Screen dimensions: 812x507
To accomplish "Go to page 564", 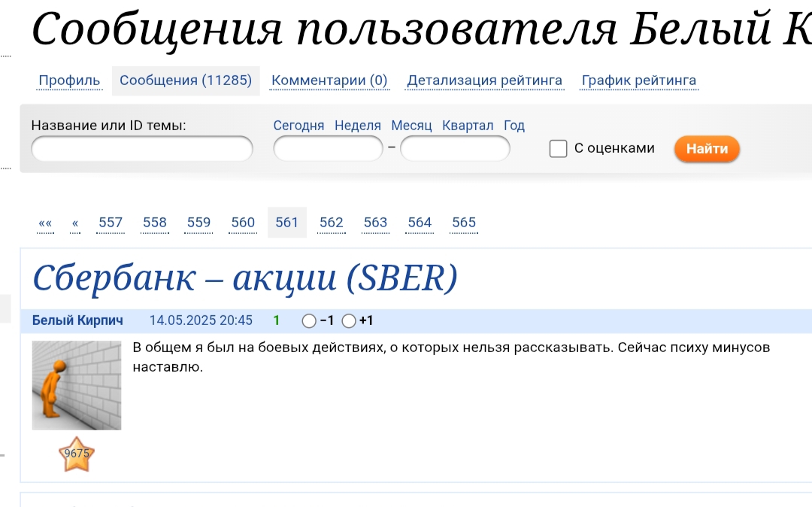I will (420, 223).
